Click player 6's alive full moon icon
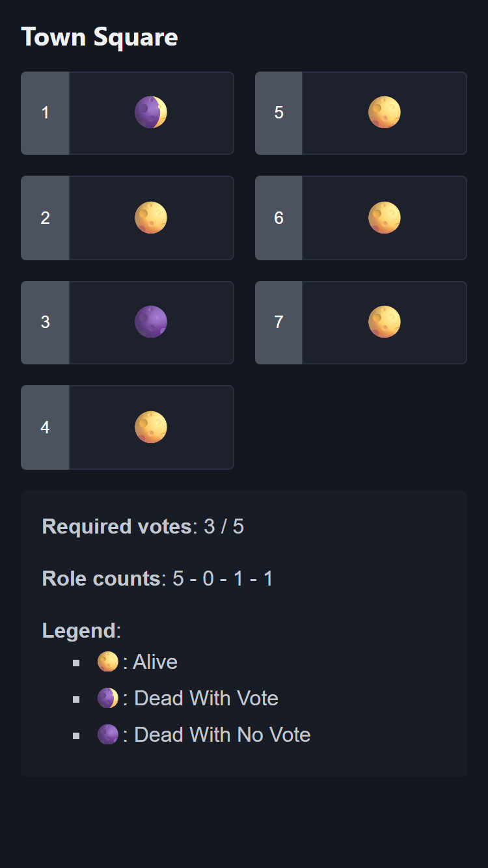Screen dimensions: 488x868 tap(385, 217)
